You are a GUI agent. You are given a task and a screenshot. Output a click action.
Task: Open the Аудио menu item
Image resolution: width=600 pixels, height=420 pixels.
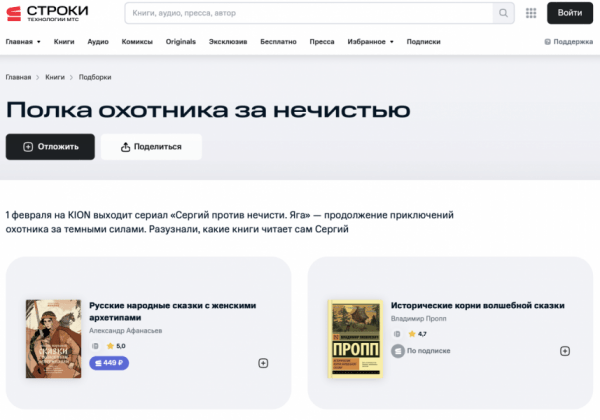[x=98, y=42]
